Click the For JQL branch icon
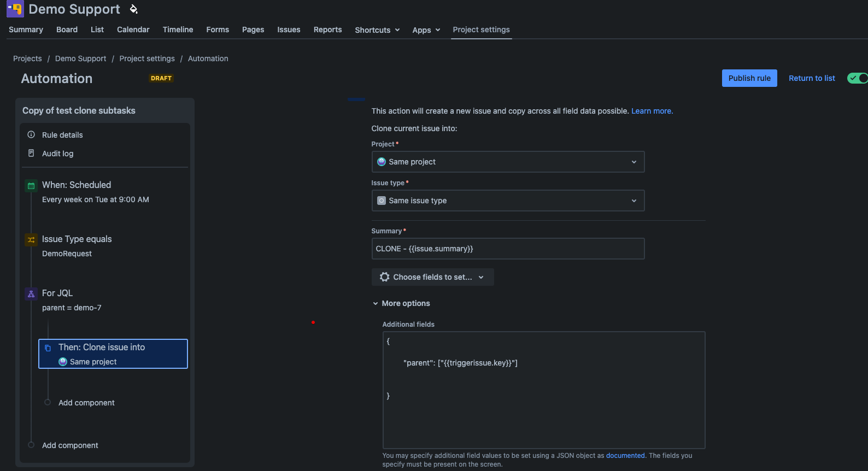Image resolution: width=868 pixels, height=471 pixels. click(31, 294)
